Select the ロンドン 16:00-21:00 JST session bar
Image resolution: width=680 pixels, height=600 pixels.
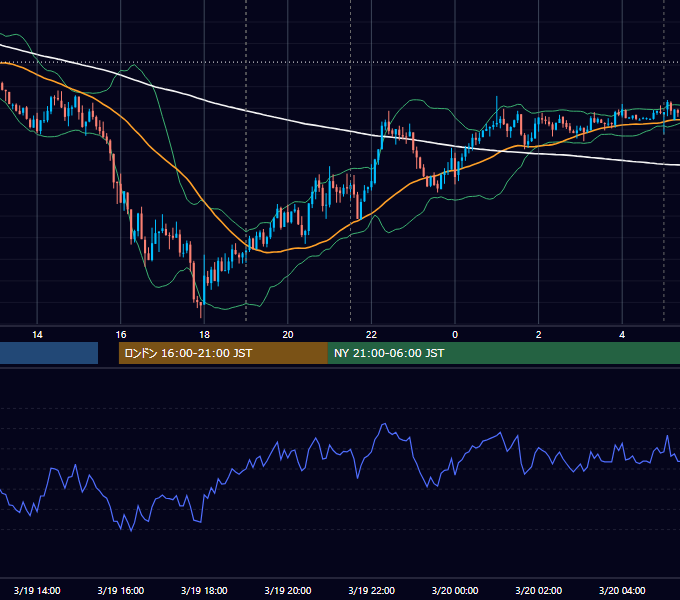point(223,353)
